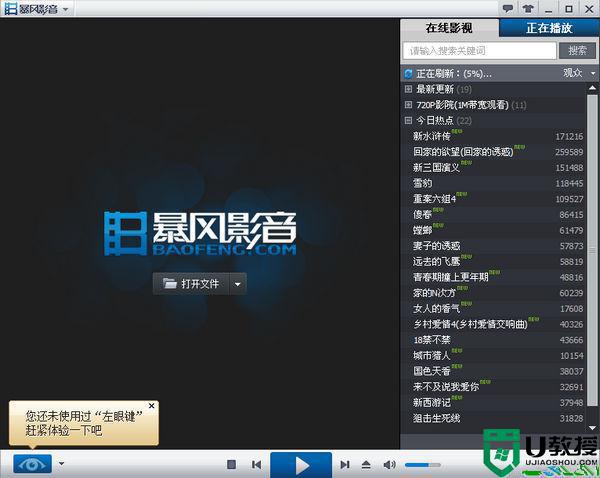Open the 观众 sort dropdown

click(x=579, y=73)
